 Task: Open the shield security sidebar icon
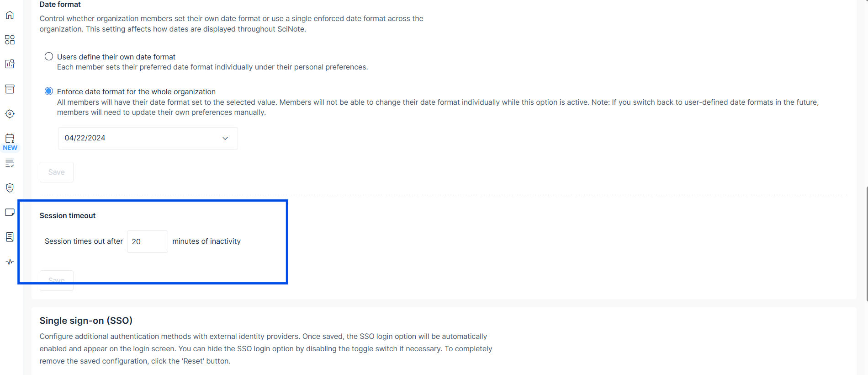pyautogui.click(x=10, y=187)
